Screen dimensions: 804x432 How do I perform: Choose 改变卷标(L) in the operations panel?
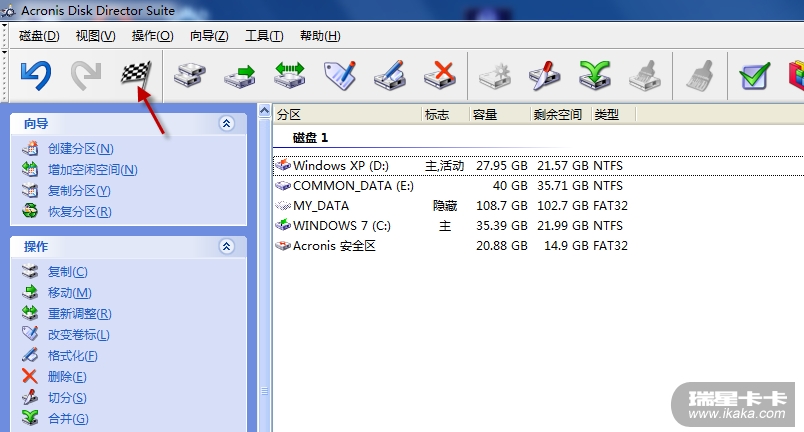[x=78, y=335]
